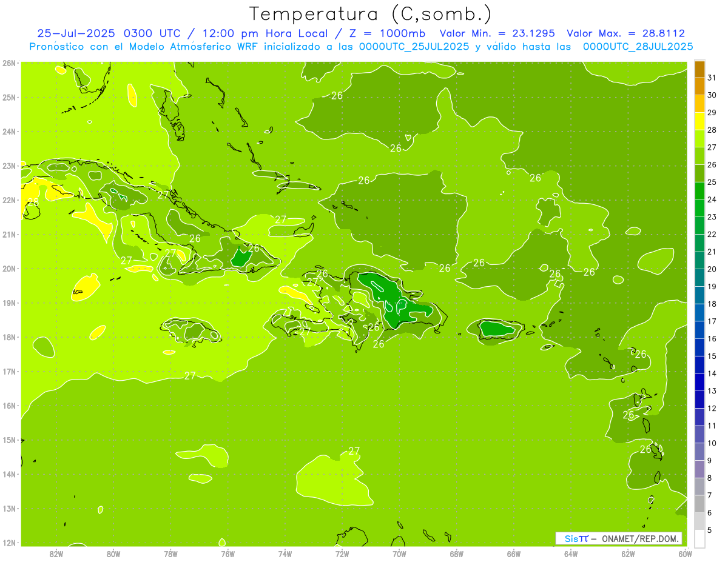Click the color bar label "31"
Viewport: 728px width, 562px height.
712,78
